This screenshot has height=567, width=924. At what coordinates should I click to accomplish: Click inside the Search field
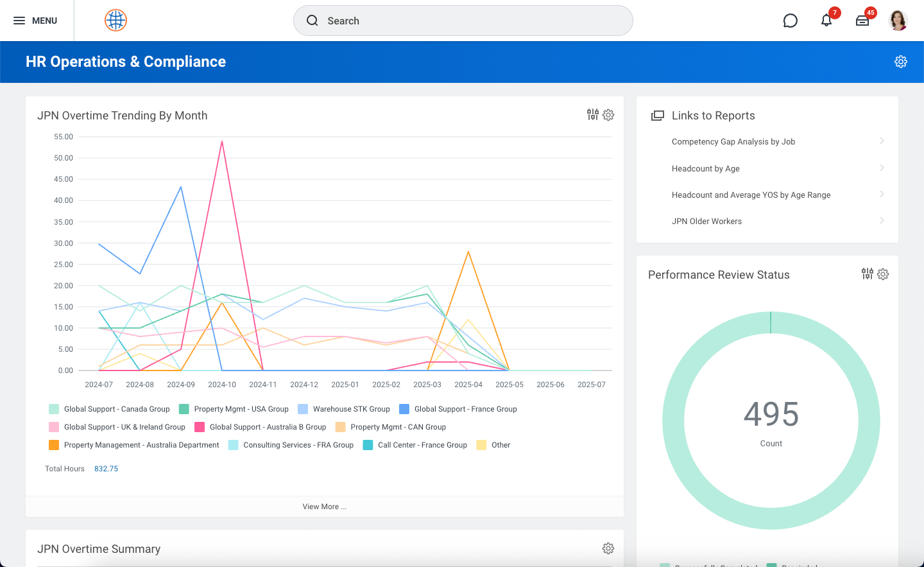[x=463, y=21]
